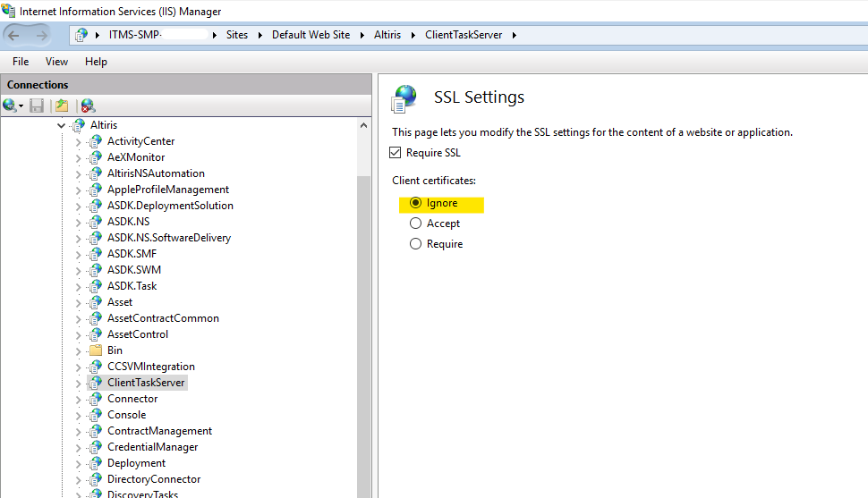Open the Create New Connection dropdown arrow

click(x=21, y=106)
